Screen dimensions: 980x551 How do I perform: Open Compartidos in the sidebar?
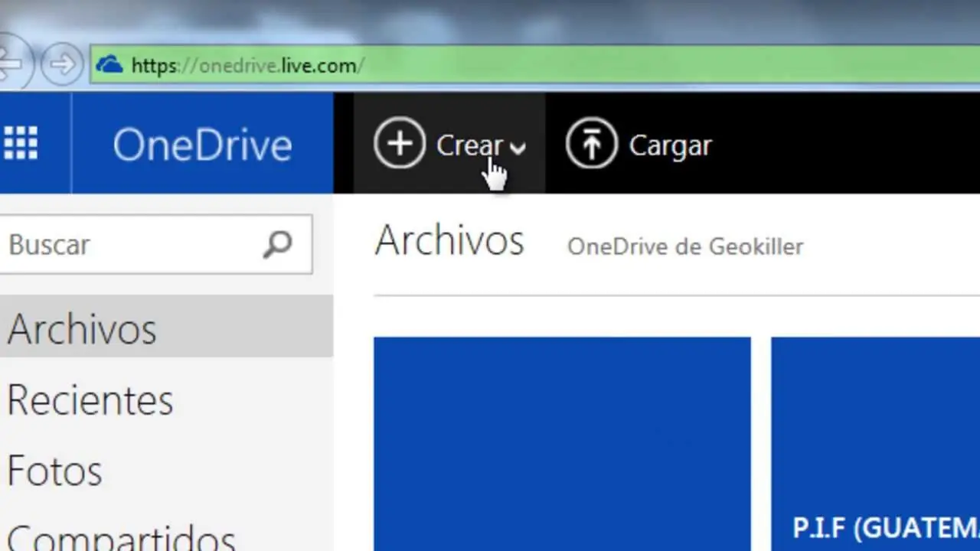[121, 538]
